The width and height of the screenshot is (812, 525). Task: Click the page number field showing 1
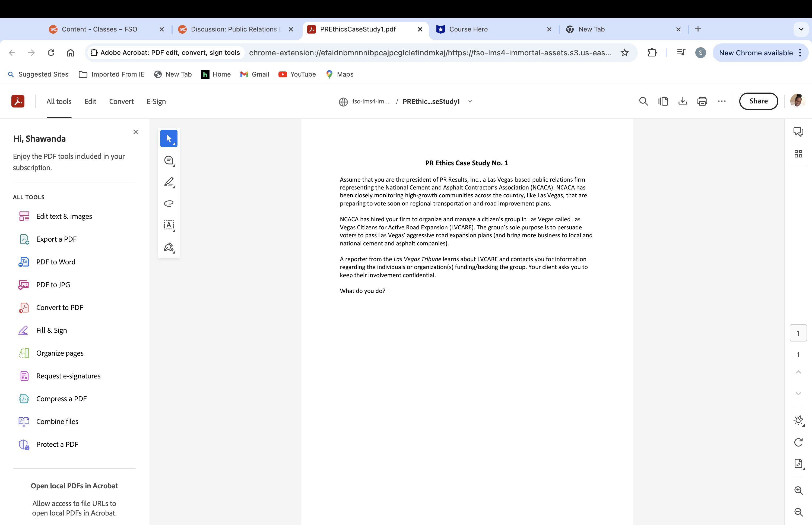[798, 332]
